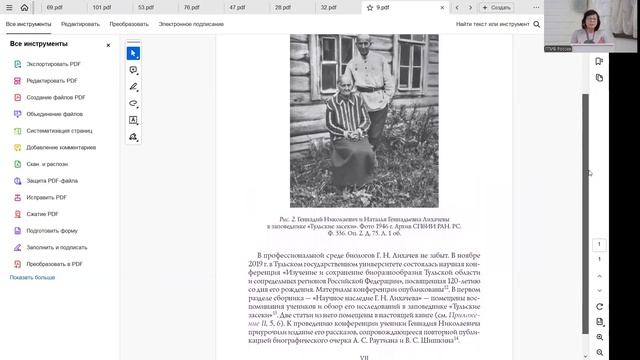Open the signature stamp tool

click(x=133, y=137)
